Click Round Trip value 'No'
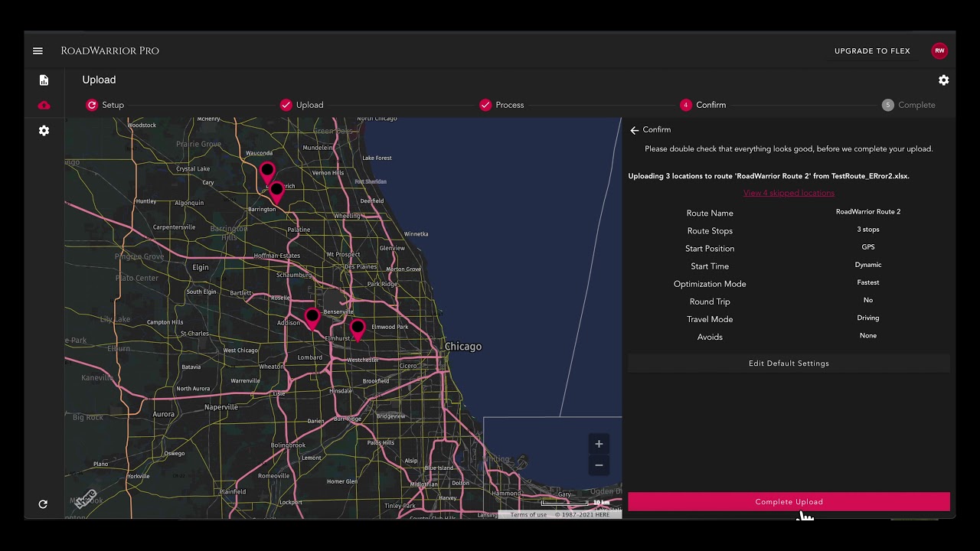This screenshot has width=980, height=551. click(868, 300)
